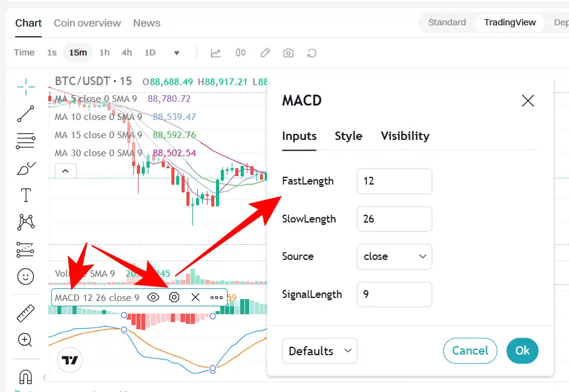569x392 pixels.
Task: Open the Source close dropdown
Action: click(x=395, y=256)
